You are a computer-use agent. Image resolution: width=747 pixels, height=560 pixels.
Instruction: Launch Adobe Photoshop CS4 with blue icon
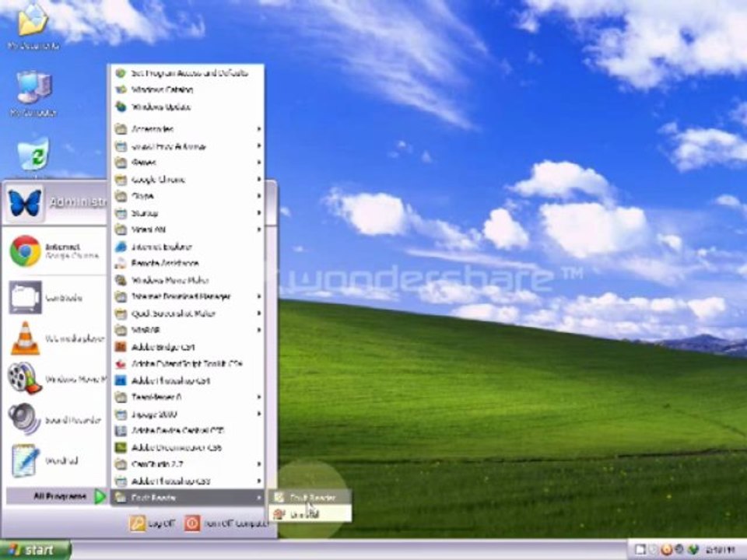[x=188, y=380]
